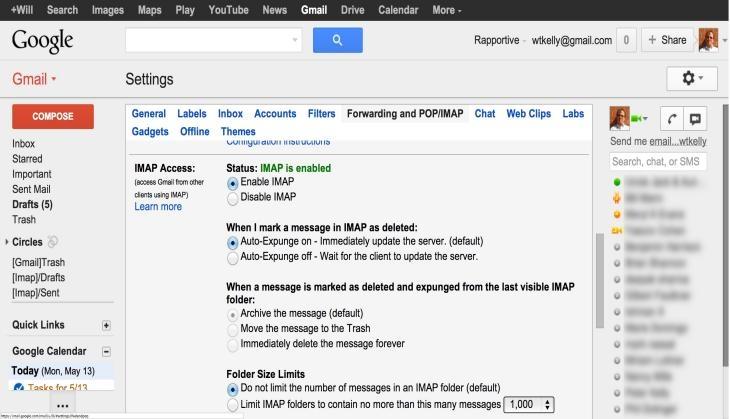Open the Themes settings tab
Viewport: 730px width, 419px height.
click(x=238, y=132)
